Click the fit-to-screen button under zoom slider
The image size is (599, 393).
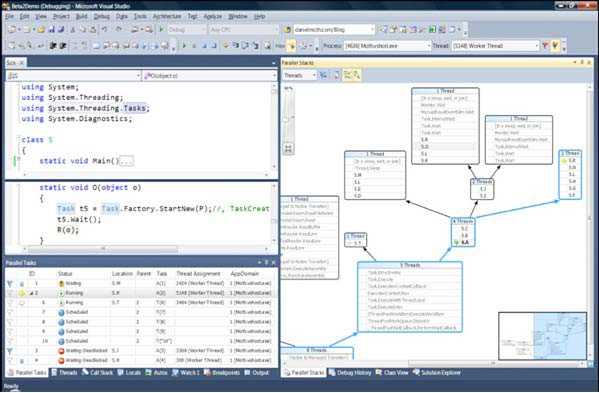[x=288, y=149]
